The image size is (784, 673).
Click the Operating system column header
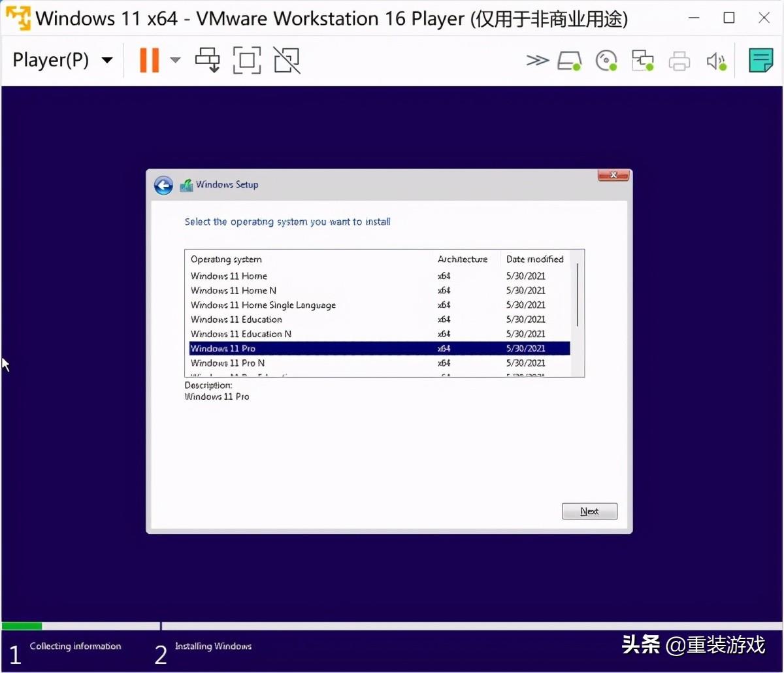point(309,259)
